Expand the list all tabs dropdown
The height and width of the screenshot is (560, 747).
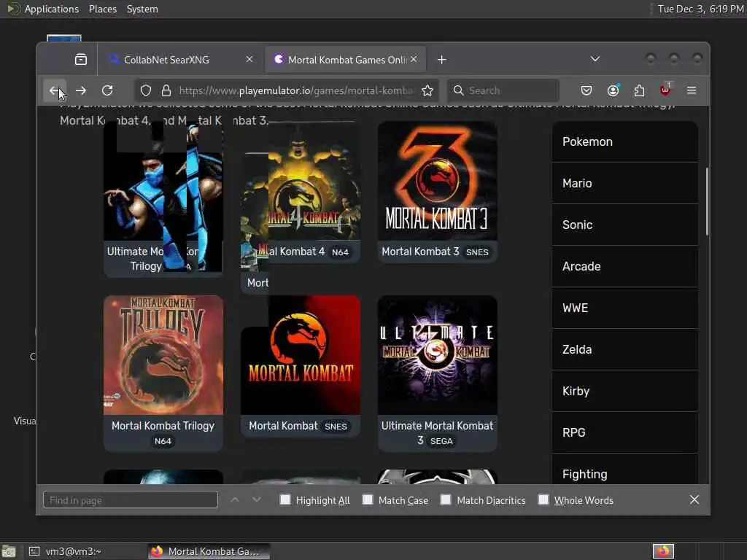tap(595, 59)
